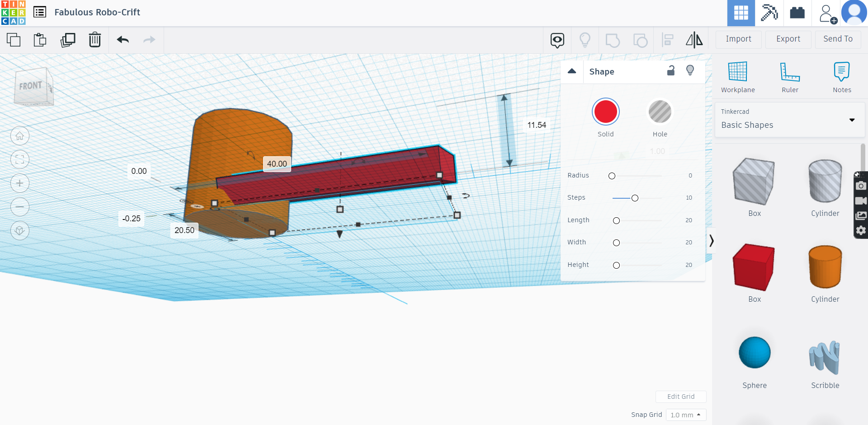Open the Snap Grid dropdown
Screen dimensions: 868x425
point(686,415)
